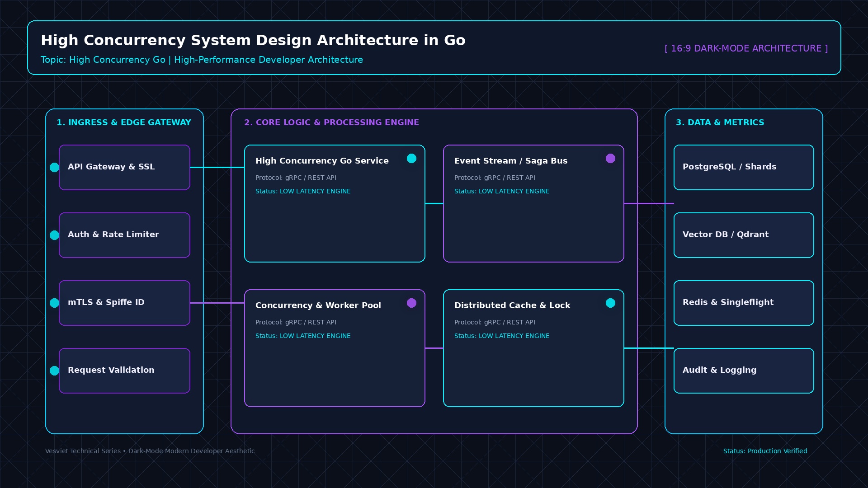Screen dimensions: 868x488
Task: Open the Vector DB / Qdrant box
Action: coord(744,235)
